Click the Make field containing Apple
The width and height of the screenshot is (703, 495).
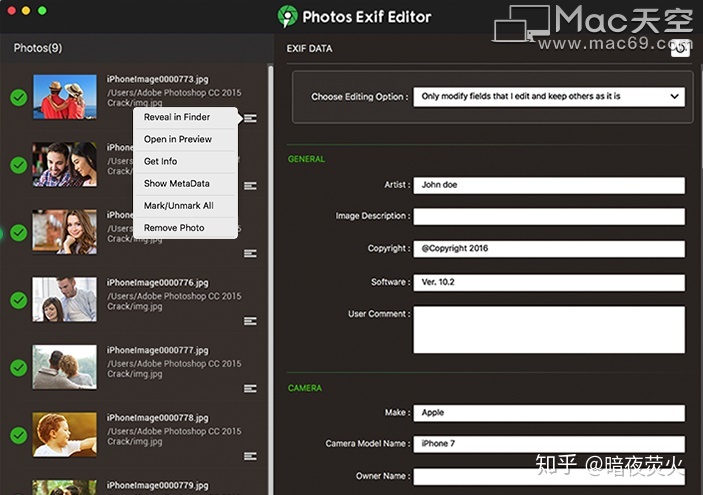pos(549,413)
